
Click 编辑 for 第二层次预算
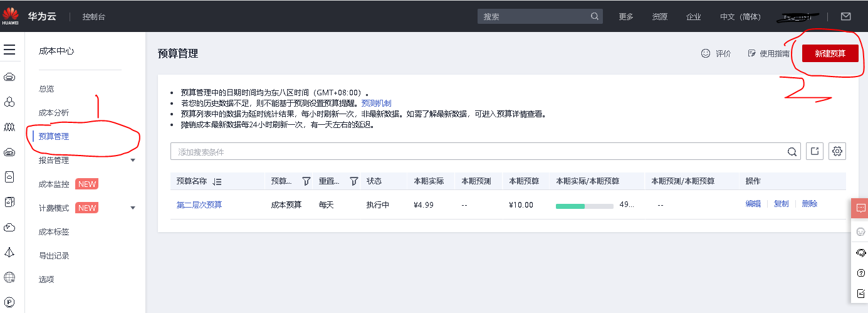[753, 204]
